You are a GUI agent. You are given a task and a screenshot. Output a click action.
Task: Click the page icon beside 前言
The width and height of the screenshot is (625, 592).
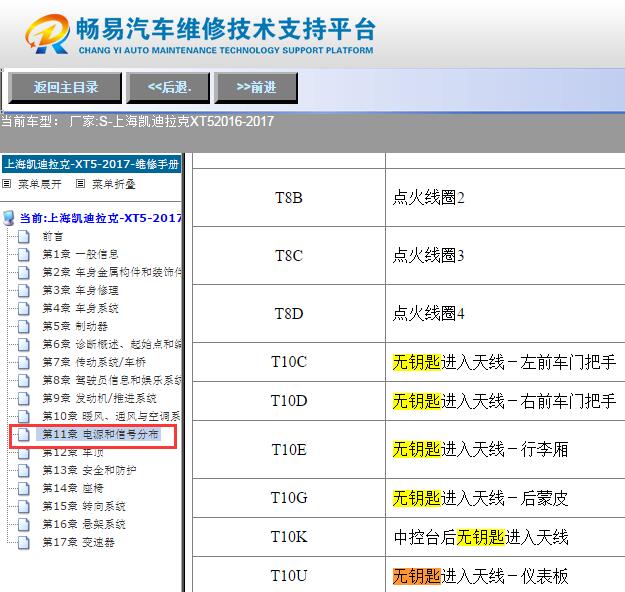click(24, 236)
